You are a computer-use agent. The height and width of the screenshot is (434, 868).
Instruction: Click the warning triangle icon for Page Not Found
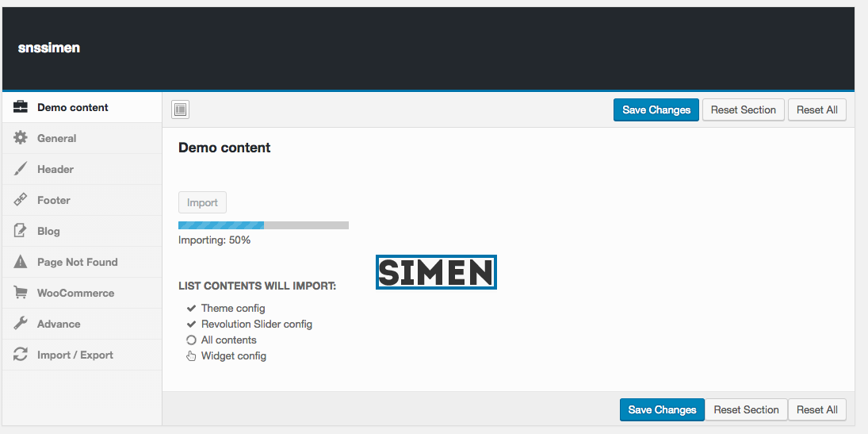pos(21,262)
